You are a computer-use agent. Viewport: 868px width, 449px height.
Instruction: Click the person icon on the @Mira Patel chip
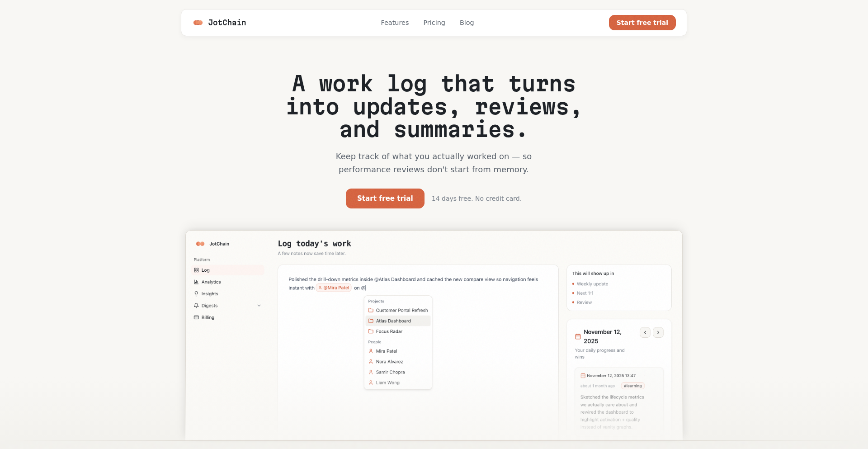[320, 288]
